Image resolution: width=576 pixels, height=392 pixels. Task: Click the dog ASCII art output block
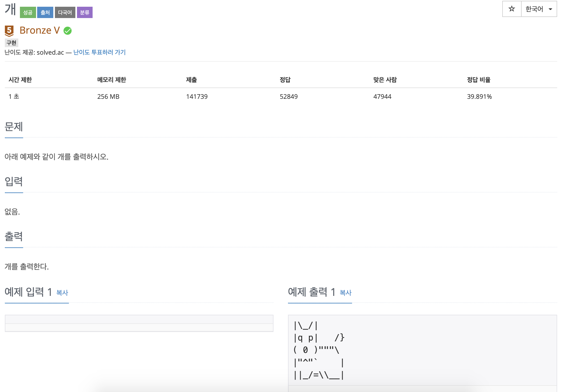pos(319,350)
